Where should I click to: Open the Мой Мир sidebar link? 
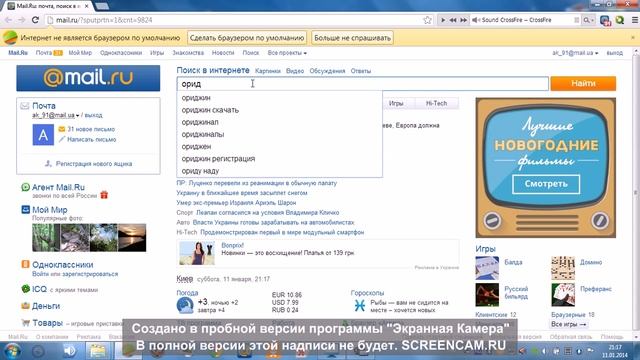(49, 209)
